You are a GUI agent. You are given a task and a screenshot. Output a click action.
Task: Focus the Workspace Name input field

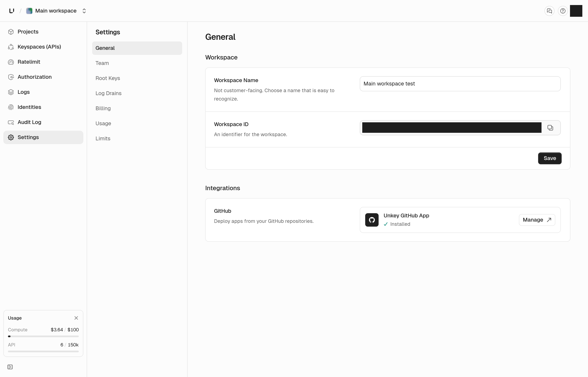460,84
